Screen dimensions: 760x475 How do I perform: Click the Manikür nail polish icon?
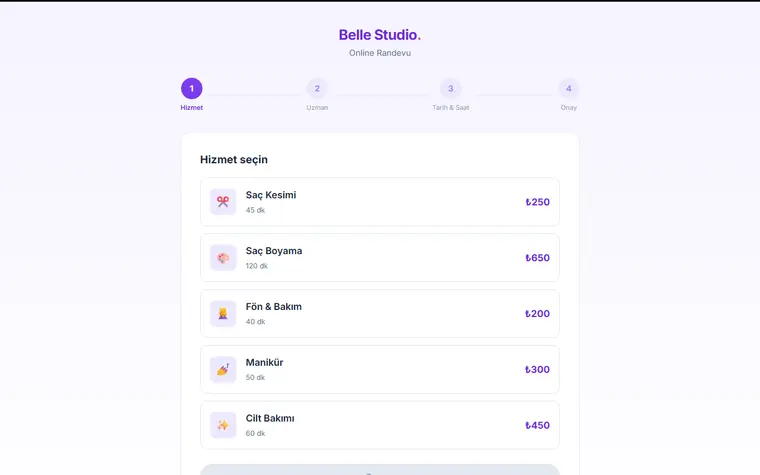223,369
